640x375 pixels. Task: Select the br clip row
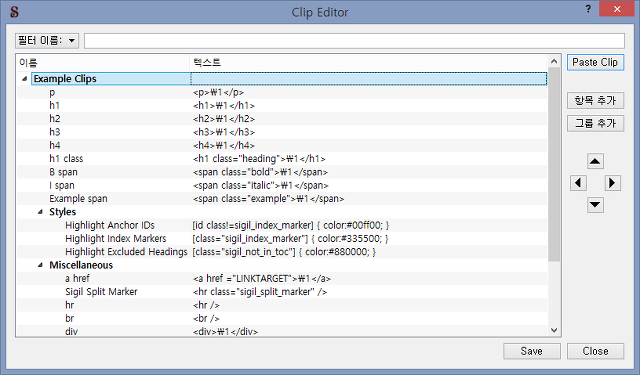282,318
